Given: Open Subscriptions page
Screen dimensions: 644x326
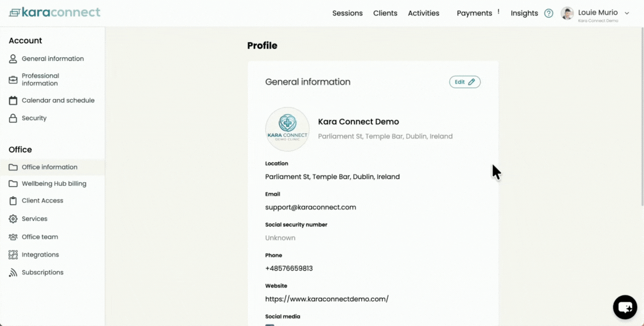Looking at the screenshot, I should 52,273.
